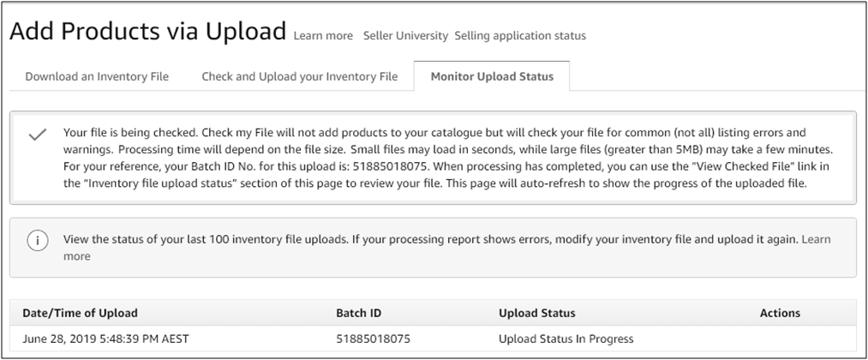Click the Upload Status column header
The width and height of the screenshot is (868, 360).
coord(537,313)
